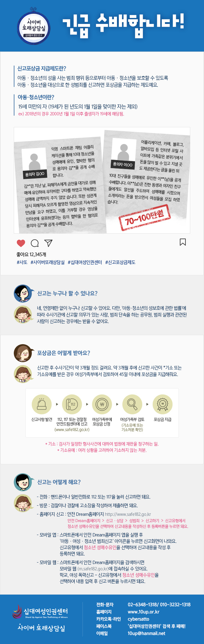Screen dimensions: 204x644
Task: Click the 사이버 또래상담실 badge logo
Action: click(x=34, y=27)
